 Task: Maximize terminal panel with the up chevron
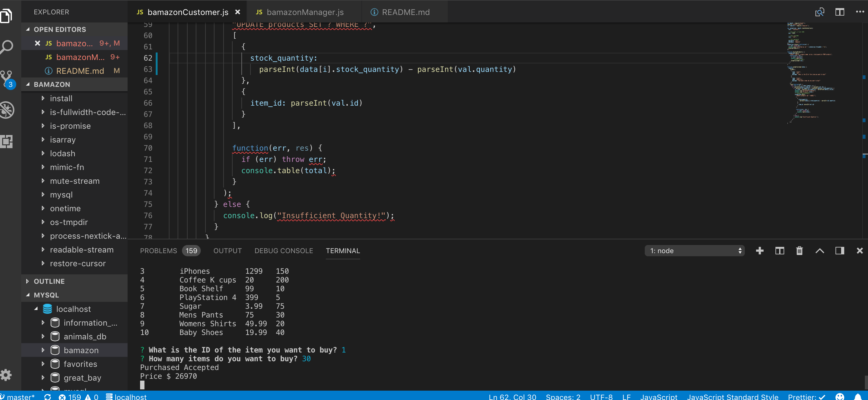[820, 251]
